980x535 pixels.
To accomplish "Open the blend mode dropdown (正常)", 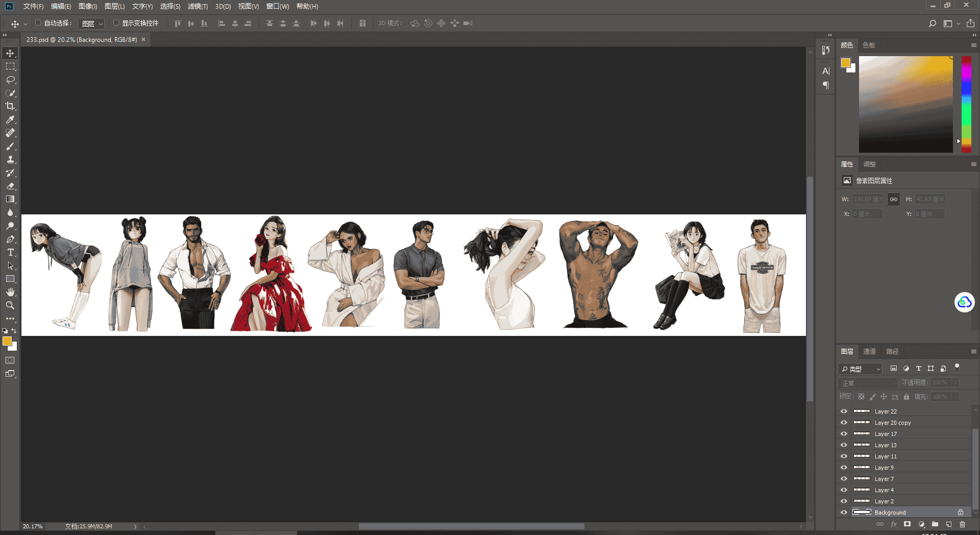I will (868, 383).
